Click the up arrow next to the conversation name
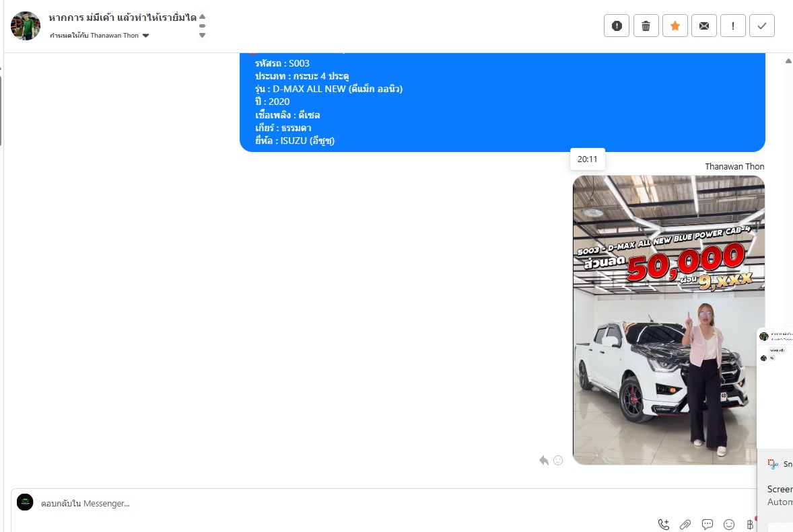This screenshot has width=793, height=532. coord(203,17)
